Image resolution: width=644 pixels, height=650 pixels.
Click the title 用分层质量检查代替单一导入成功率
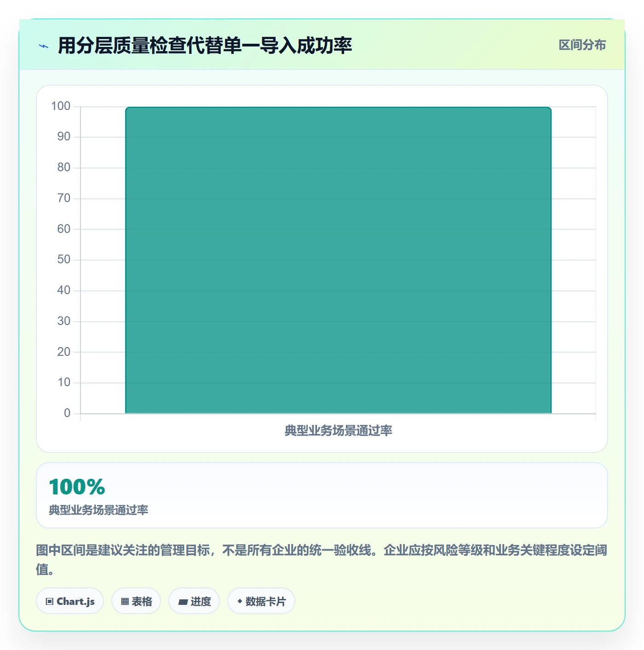[x=205, y=46]
